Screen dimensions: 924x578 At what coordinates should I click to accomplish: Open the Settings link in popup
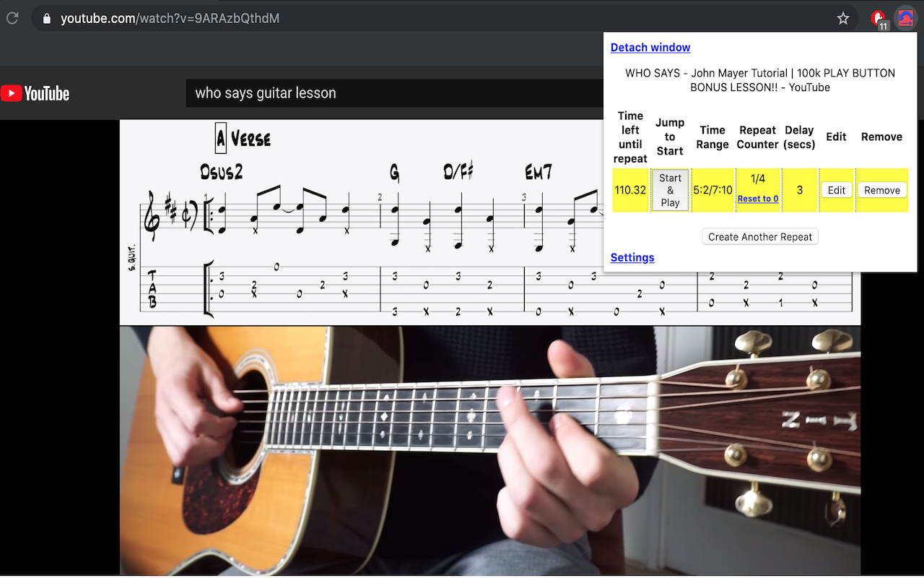[x=632, y=258]
